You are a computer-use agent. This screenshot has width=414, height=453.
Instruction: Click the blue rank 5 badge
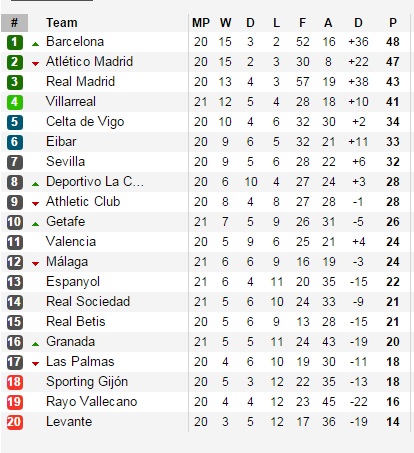(15, 122)
